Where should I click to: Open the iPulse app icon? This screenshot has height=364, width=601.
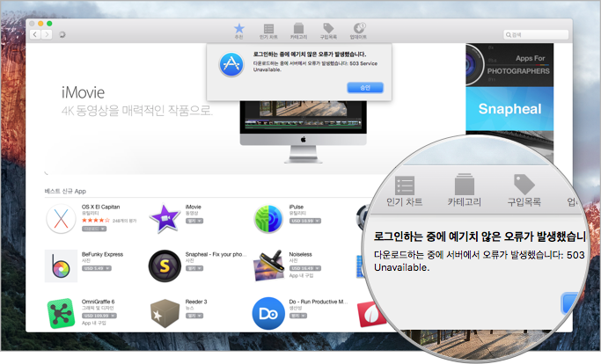pos(268,219)
